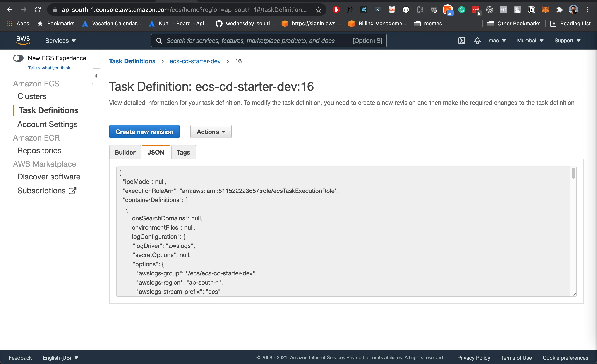Open the red hand blocker extension
The width and height of the screenshot is (597, 364).
[336, 10]
